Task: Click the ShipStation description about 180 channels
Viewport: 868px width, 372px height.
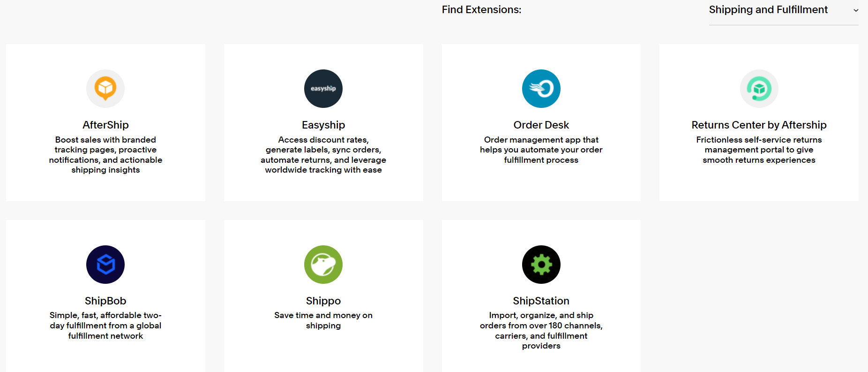Action: 541,331
